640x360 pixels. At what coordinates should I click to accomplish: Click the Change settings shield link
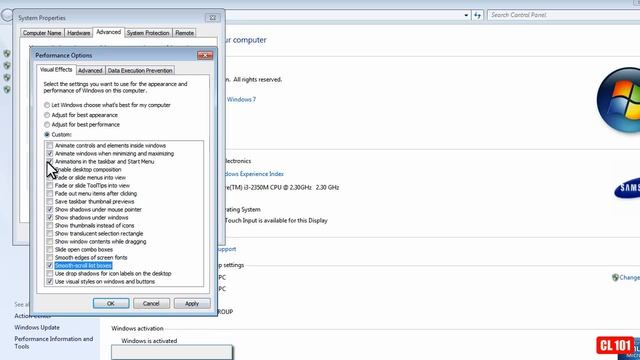pos(626,278)
